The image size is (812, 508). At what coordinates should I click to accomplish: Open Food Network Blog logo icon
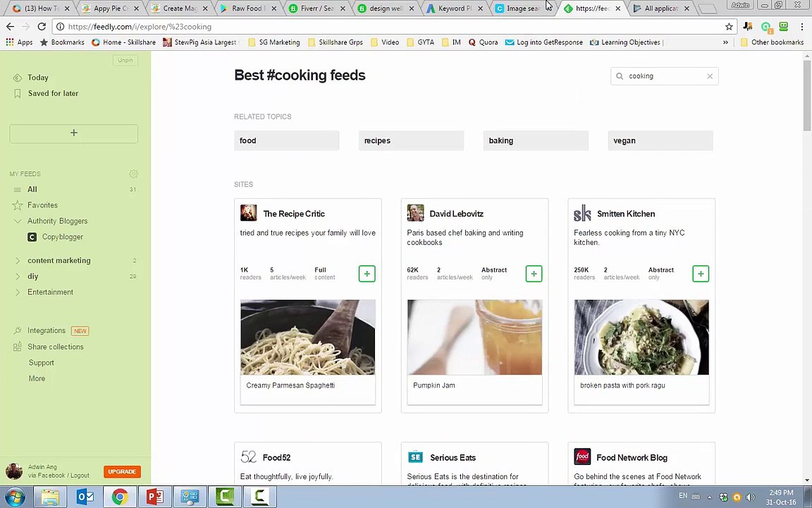coord(582,456)
